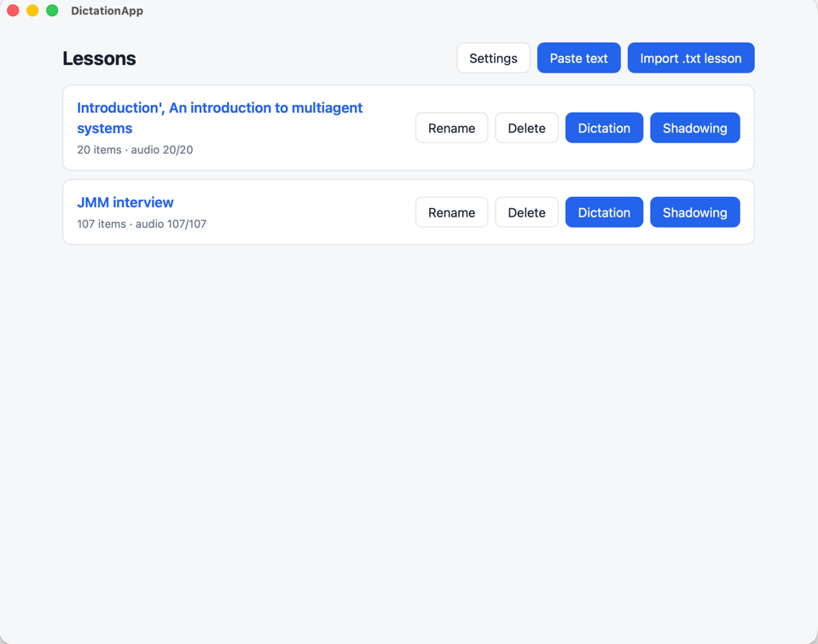Start Dictation for multiagent systems lesson
Screen dimensions: 818x644
click(x=604, y=128)
